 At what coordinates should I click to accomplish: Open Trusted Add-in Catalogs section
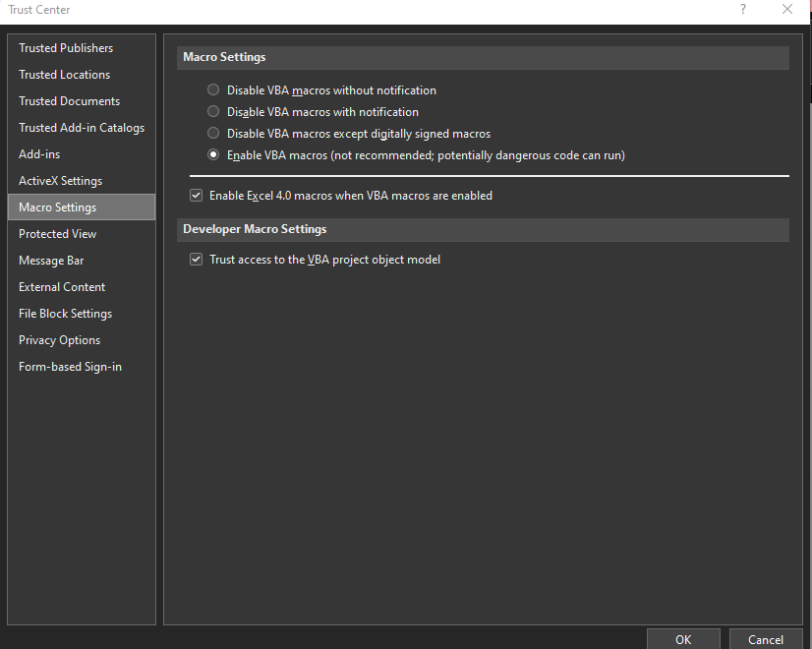coord(82,128)
